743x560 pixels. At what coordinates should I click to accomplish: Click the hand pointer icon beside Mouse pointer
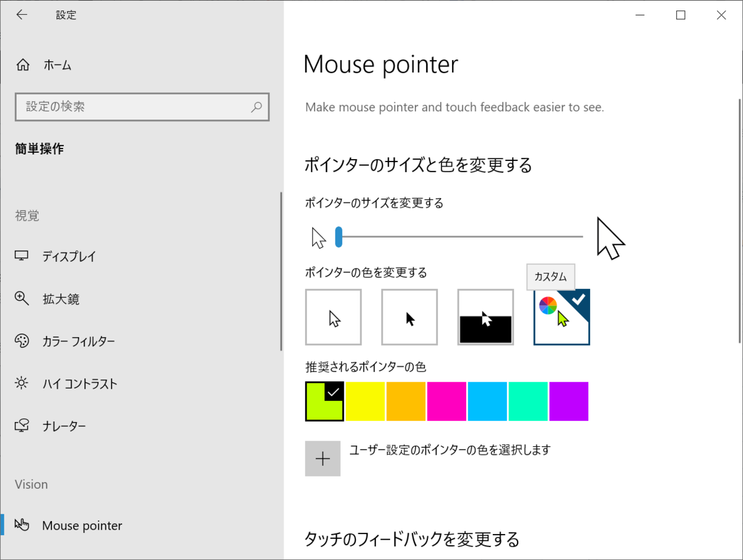coord(22,525)
